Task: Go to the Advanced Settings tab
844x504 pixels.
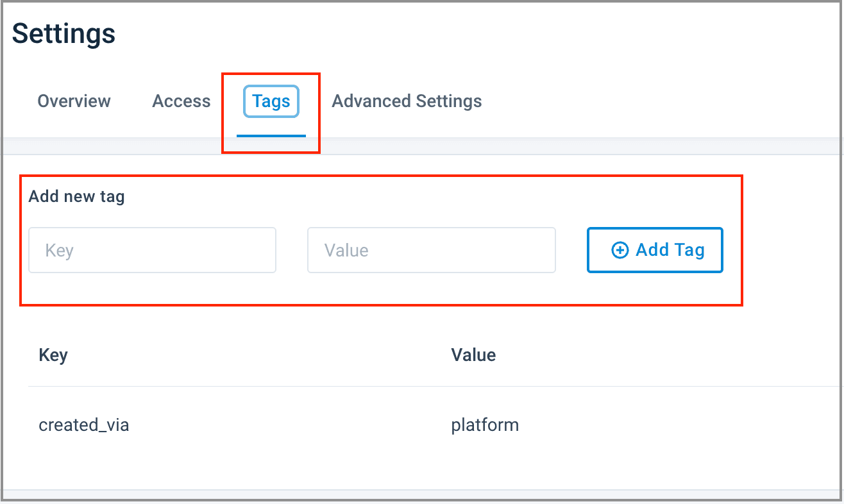Action: 407,101
